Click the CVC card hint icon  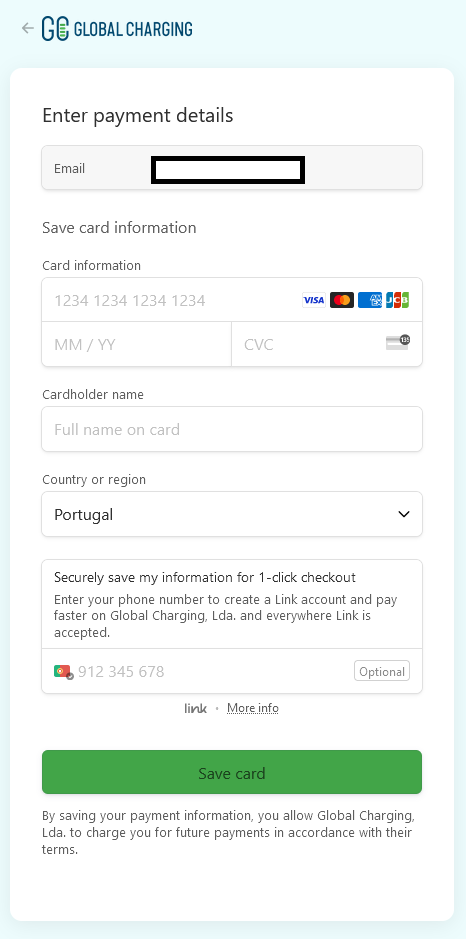click(398, 343)
